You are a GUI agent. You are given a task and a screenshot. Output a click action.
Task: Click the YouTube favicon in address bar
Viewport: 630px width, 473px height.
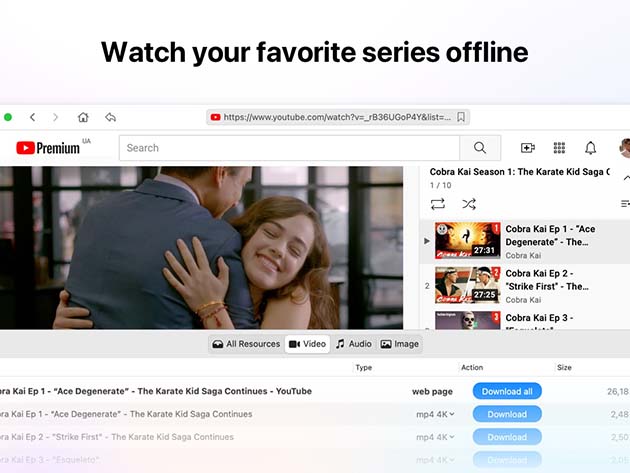click(215, 117)
